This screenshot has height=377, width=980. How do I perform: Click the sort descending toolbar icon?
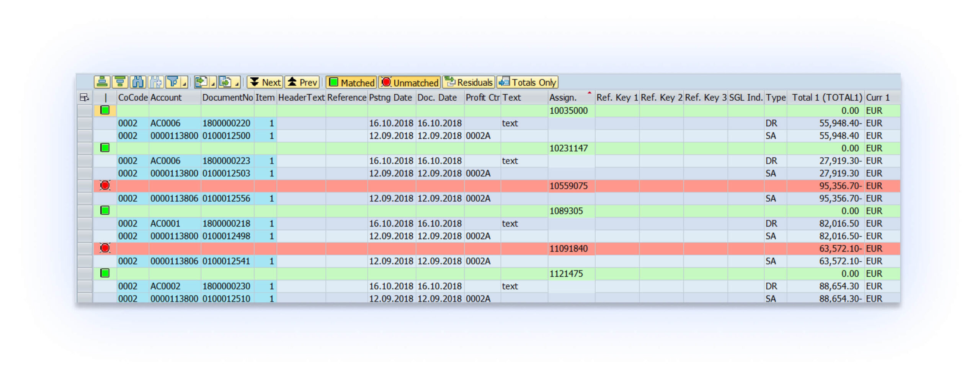119,82
